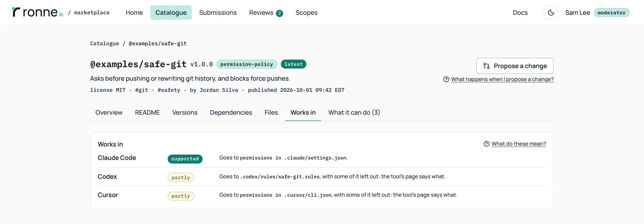644x224 pixels.
Task: Open the 'What it can do (3)' tab
Action: pos(354,112)
